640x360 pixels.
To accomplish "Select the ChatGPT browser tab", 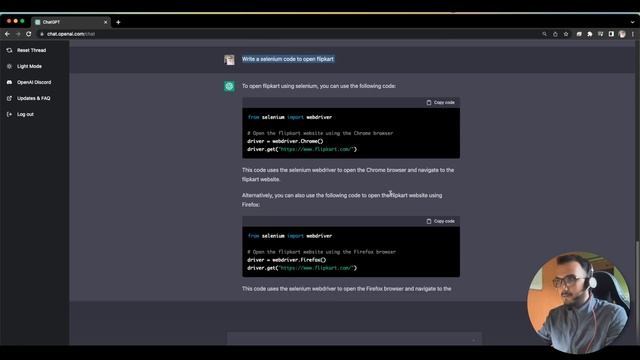I will [70, 22].
